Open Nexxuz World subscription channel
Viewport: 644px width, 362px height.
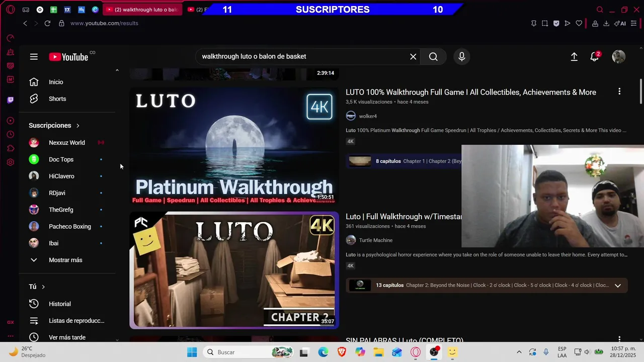[67, 143]
